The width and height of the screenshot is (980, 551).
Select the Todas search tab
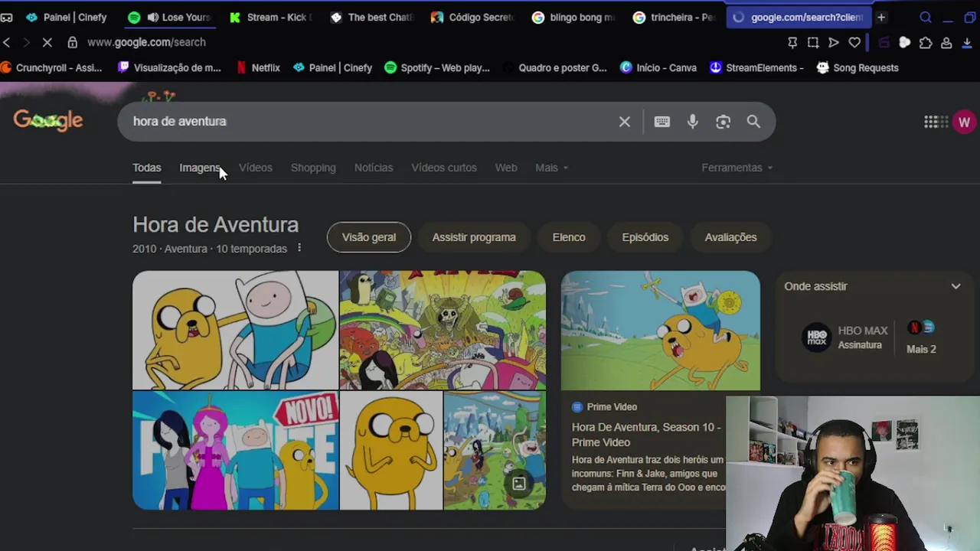pos(146,168)
